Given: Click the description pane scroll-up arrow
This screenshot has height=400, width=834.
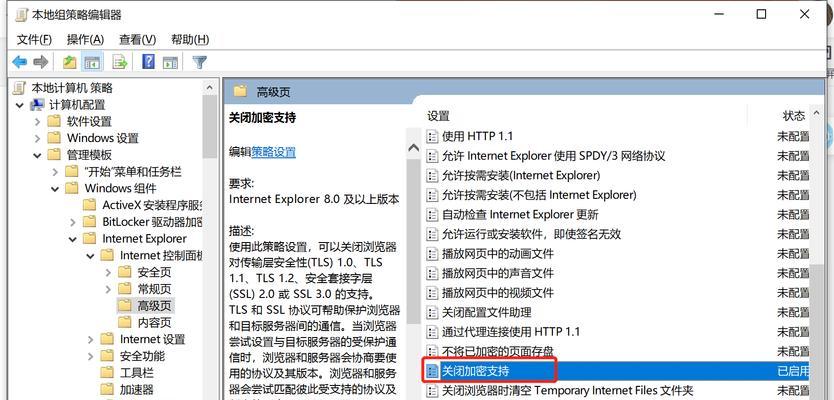Looking at the screenshot, I should [413, 148].
